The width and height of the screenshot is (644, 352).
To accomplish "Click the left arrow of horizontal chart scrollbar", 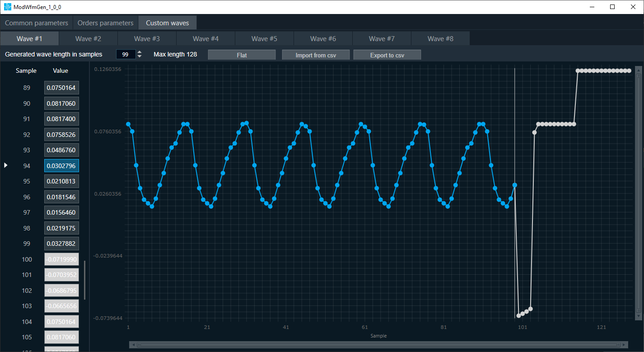I will click(x=133, y=345).
